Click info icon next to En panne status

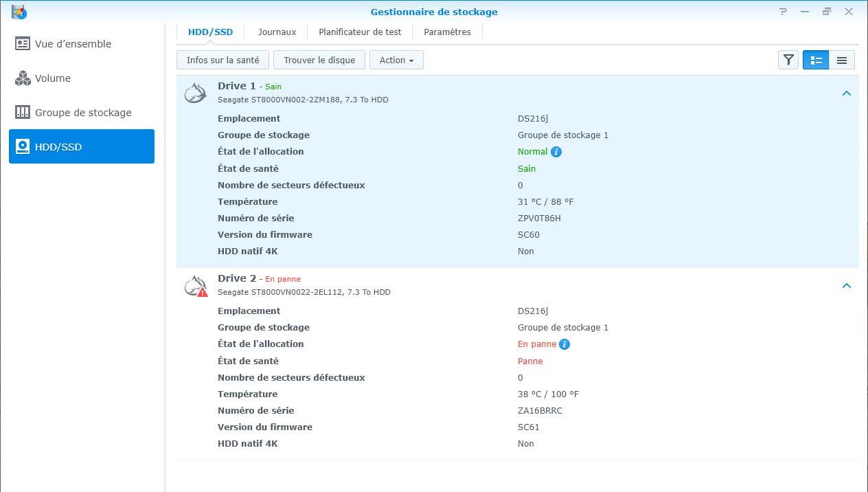point(564,344)
